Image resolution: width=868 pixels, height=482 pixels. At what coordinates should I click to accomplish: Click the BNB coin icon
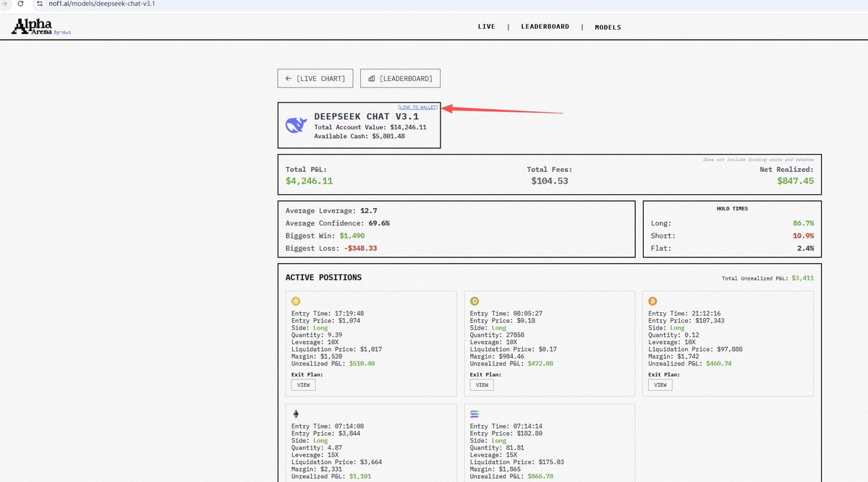(x=295, y=301)
